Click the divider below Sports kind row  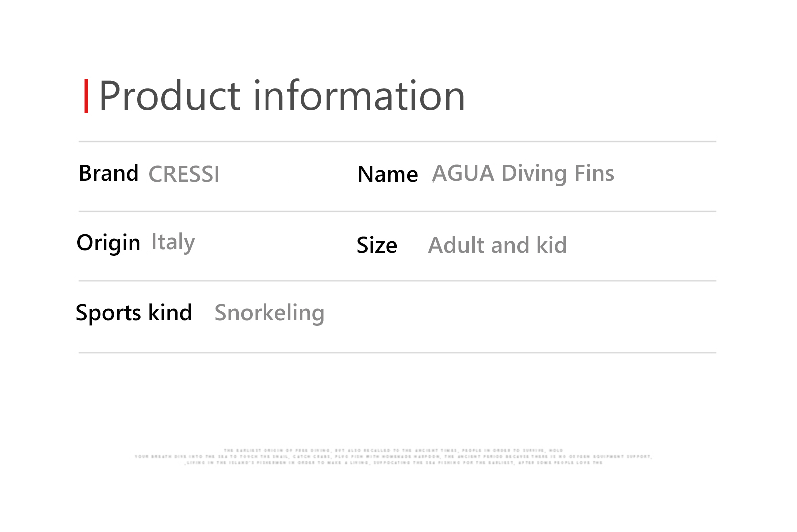tap(398, 353)
